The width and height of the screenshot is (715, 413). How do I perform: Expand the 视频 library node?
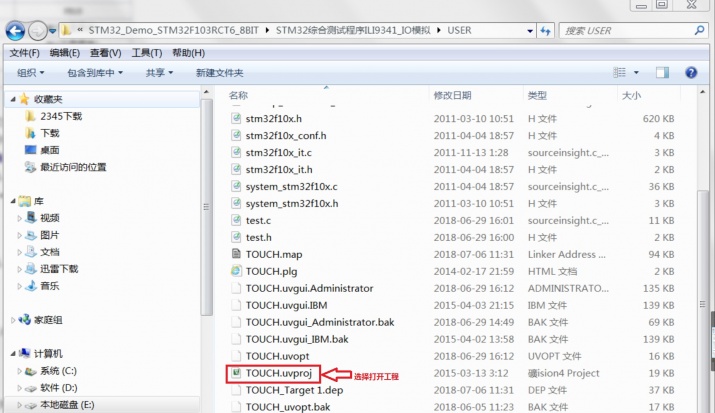click(x=20, y=218)
